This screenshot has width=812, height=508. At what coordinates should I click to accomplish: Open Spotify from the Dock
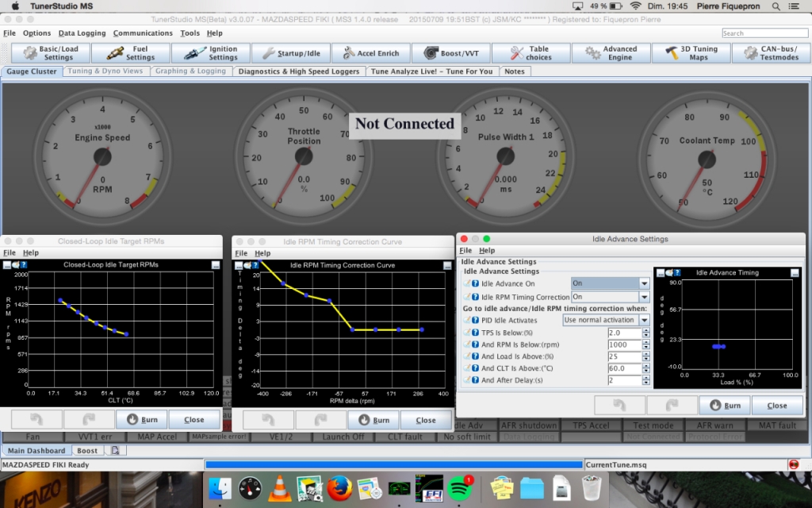click(x=460, y=489)
